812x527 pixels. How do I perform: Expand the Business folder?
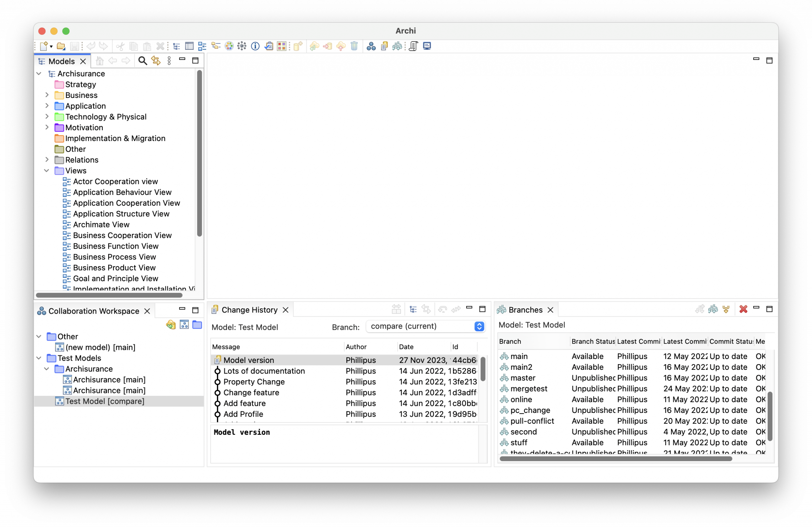pos(47,95)
